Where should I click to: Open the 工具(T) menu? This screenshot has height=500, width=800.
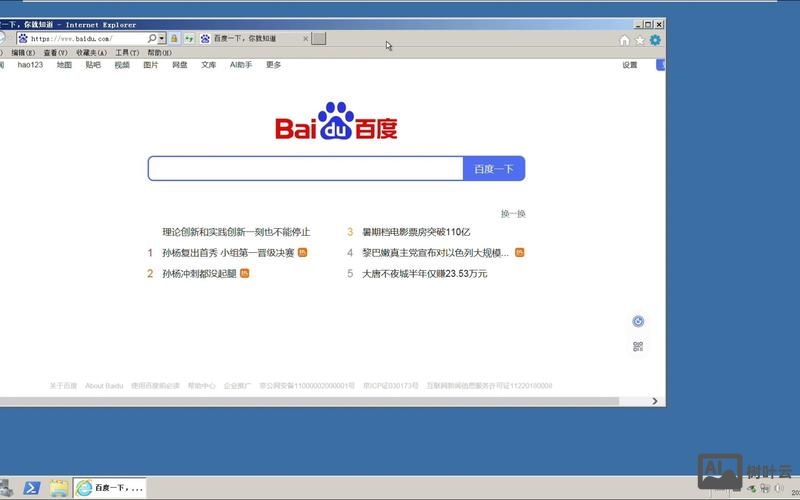[x=127, y=53]
